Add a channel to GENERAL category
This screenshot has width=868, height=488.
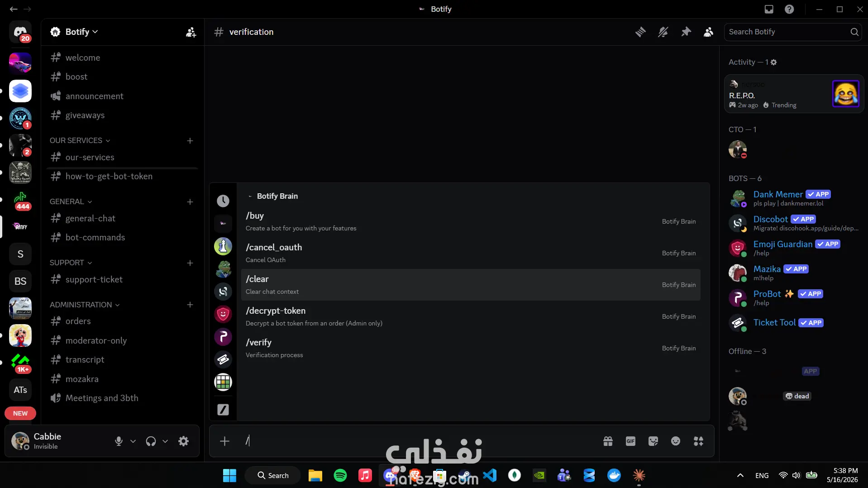point(190,202)
